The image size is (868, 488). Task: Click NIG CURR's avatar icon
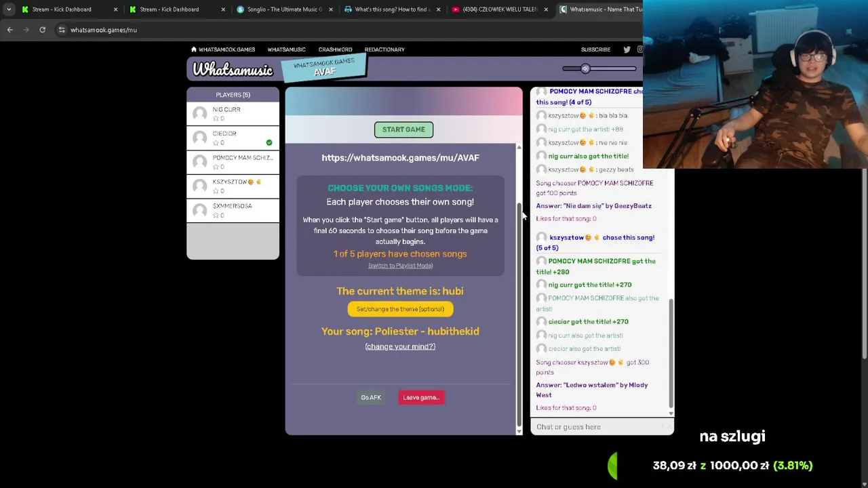click(199, 114)
